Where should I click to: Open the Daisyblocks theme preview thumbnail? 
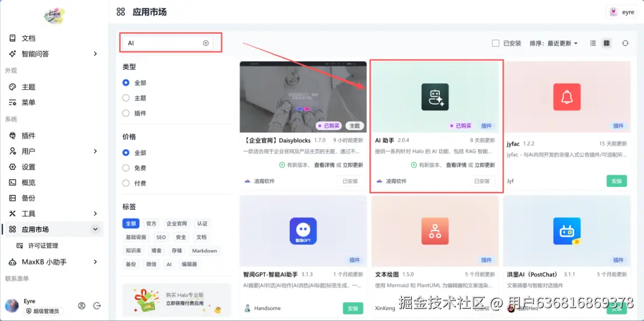click(303, 97)
